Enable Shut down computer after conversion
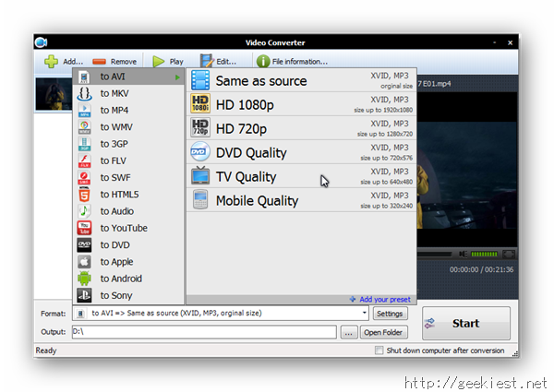The height and width of the screenshot is (392, 554). coord(379,350)
